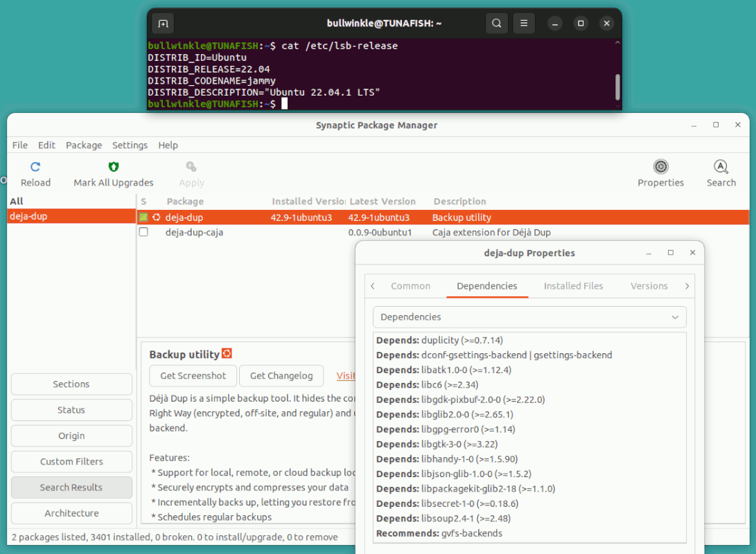Click the 'Depends: libgtk-3-0 (>=3.22)' entry
The height and width of the screenshot is (554, 756).
point(437,444)
